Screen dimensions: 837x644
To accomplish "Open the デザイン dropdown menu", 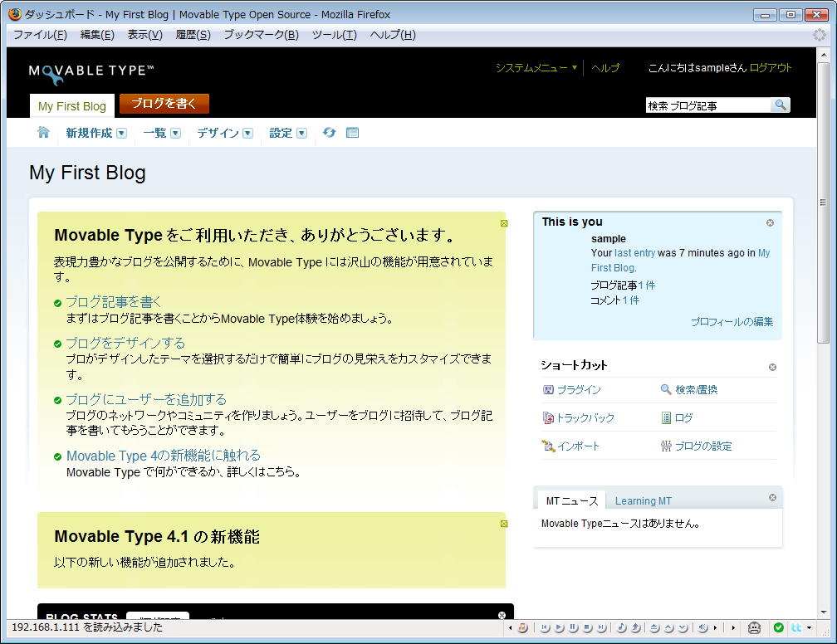I will coord(247,134).
